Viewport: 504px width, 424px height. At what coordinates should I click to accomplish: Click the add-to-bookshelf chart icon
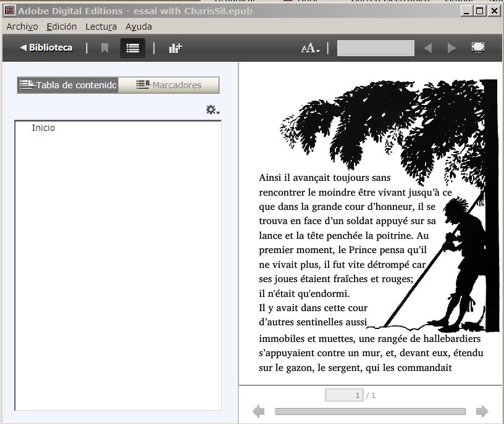point(175,48)
